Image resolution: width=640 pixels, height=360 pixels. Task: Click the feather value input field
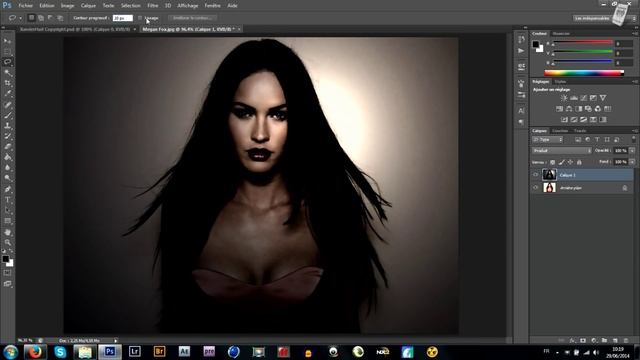click(122, 18)
